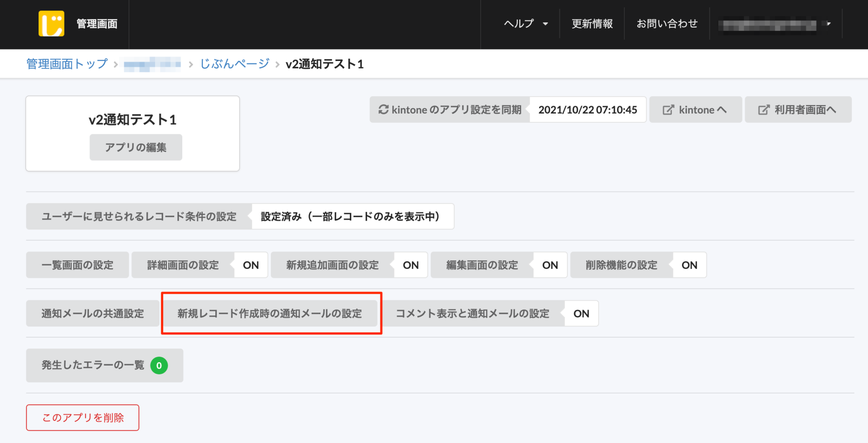Open kintone via external link icon
This screenshot has width=868, height=443.
[668, 110]
